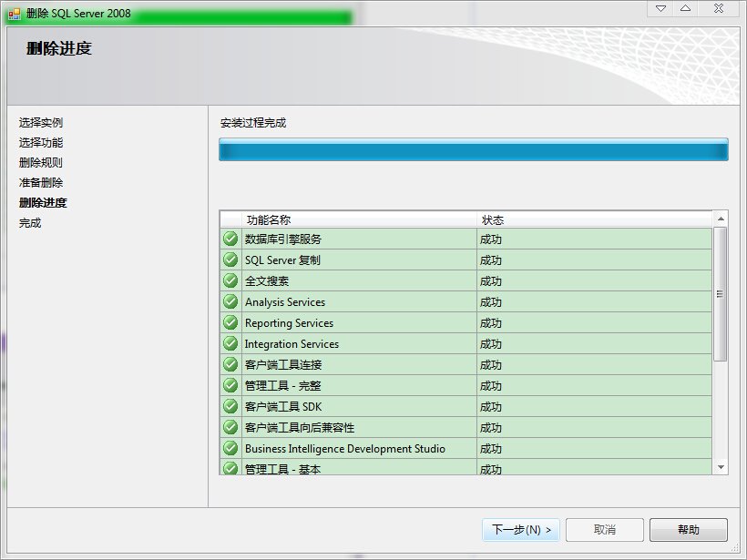Select the 准备删除 step in the sidebar
The image size is (747, 560).
pyautogui.click(x=41, y=183)
